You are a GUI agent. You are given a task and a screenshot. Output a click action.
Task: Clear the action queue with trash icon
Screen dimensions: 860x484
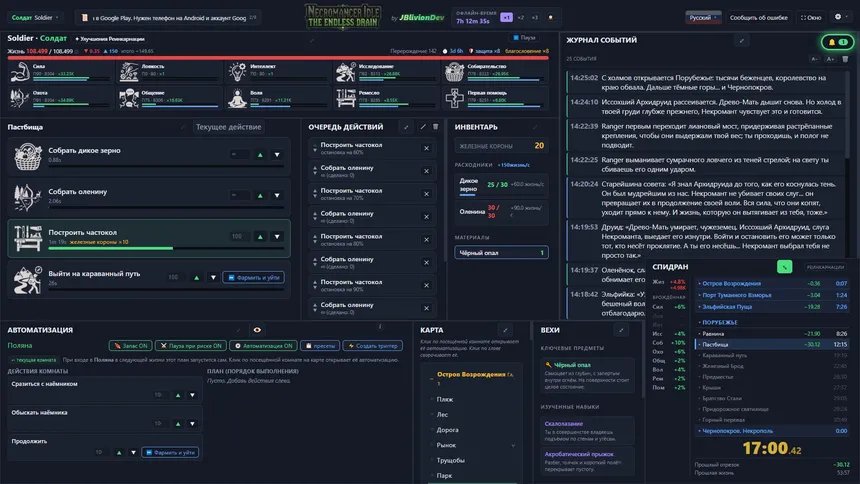pos(435,127)
